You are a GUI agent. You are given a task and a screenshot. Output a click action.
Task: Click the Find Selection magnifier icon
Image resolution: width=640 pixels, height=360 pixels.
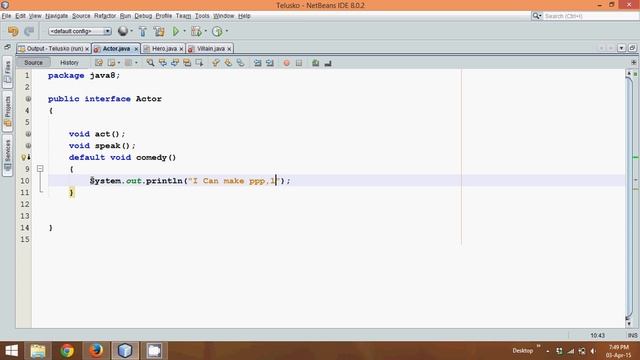pos(150,63)
